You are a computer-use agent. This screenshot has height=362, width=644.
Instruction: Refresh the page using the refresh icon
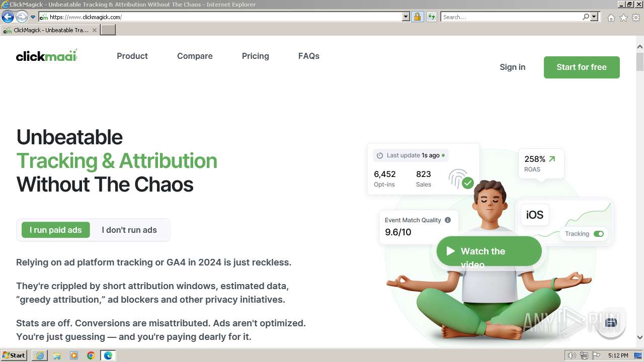coord(431,17)
